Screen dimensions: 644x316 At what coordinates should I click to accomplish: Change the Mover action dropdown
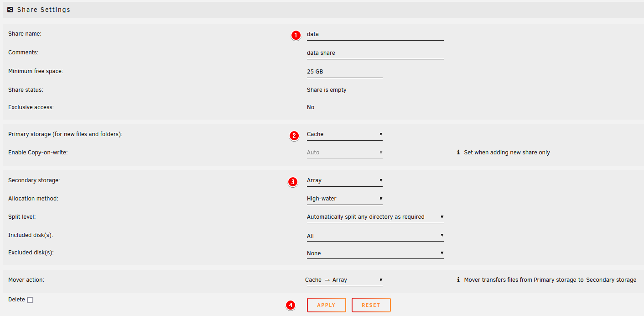click(x=343, y=280)
